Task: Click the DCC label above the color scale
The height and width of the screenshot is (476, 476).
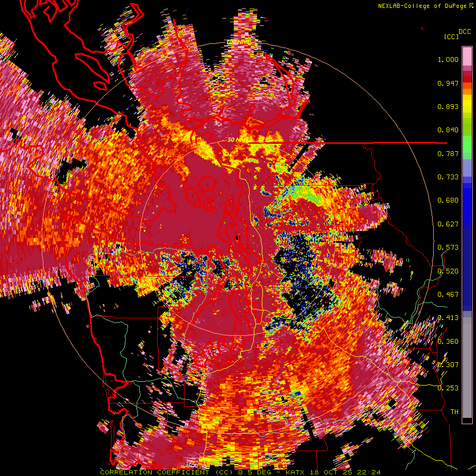Action: [x=464, y=32]
